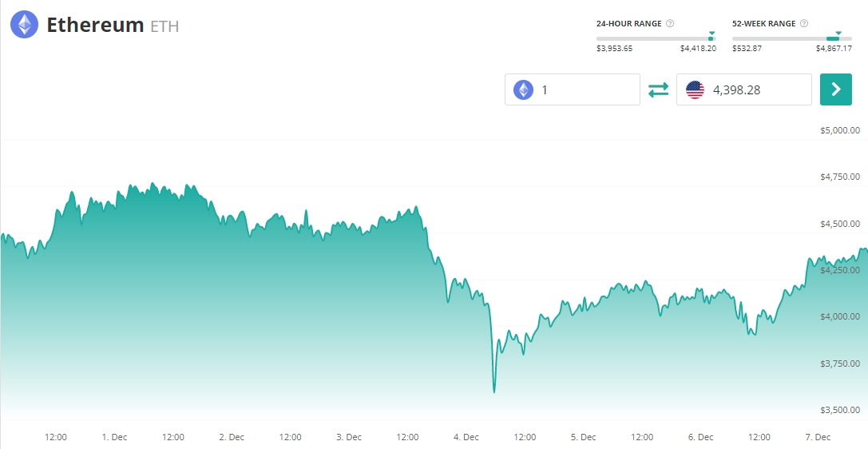
Task: Select the US flag currency icon
Action: (695, 89)
